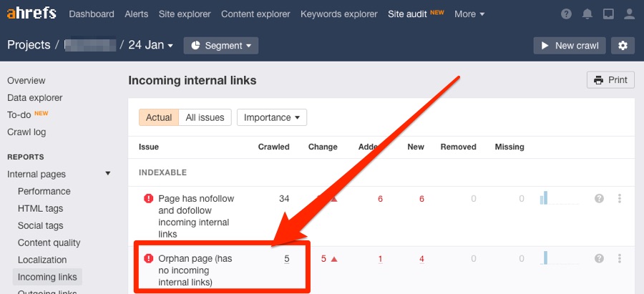Open the 24 Jan crawl date dropdown
644x294 pixels.
click(x=150, y=45)
